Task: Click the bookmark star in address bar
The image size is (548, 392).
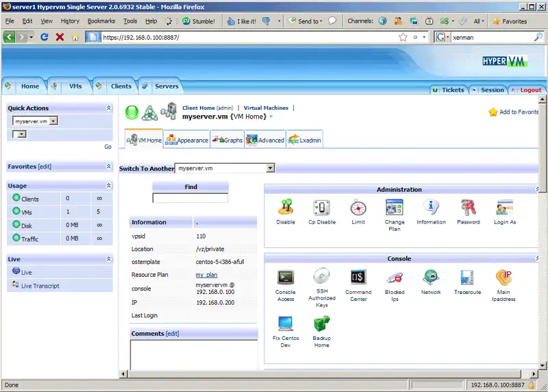Action: click(403, 37)
